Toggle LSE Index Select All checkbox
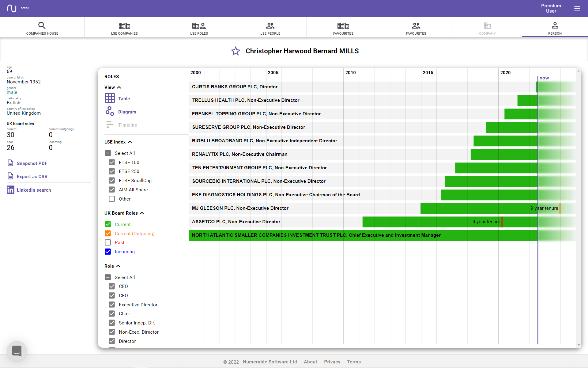 (x=108, y=153)
